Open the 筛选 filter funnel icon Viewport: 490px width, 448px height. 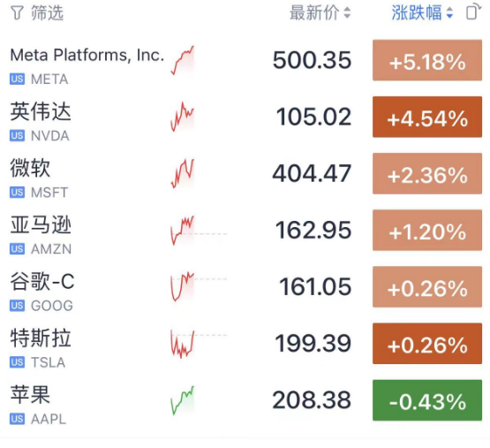17,13
